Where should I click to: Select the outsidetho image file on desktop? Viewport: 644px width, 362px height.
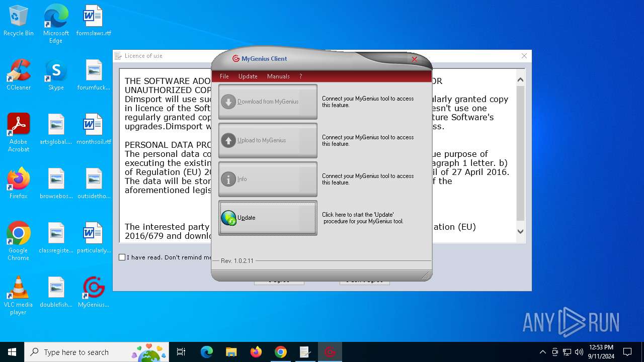tap(94, 184)
